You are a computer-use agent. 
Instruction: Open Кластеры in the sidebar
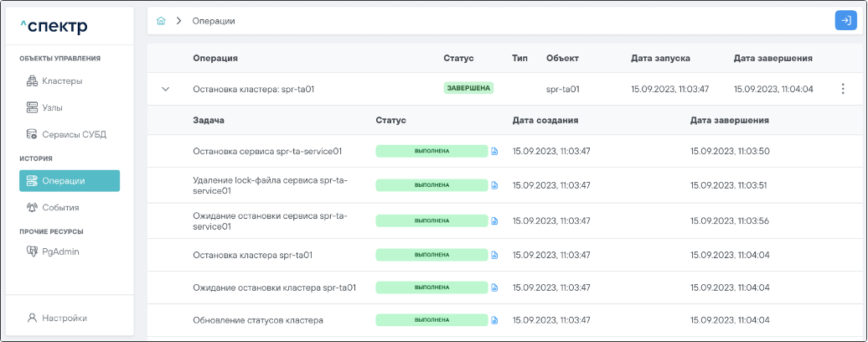click(x=62, y=81)
